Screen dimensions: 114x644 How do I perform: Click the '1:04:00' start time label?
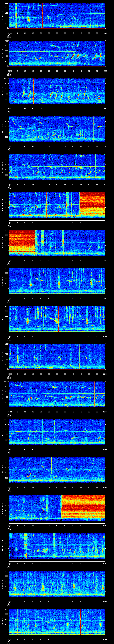(x=9, y=147)
